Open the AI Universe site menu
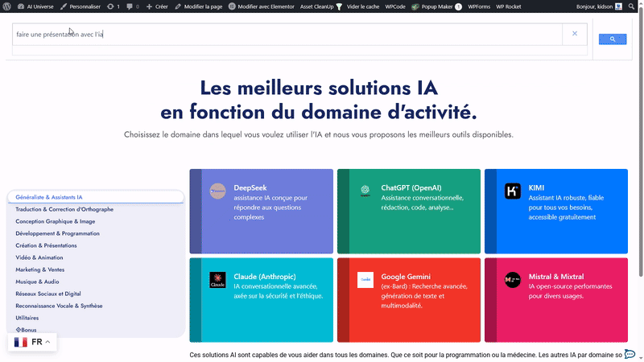Viewport: 644px width, 362px height. (35, 6)
